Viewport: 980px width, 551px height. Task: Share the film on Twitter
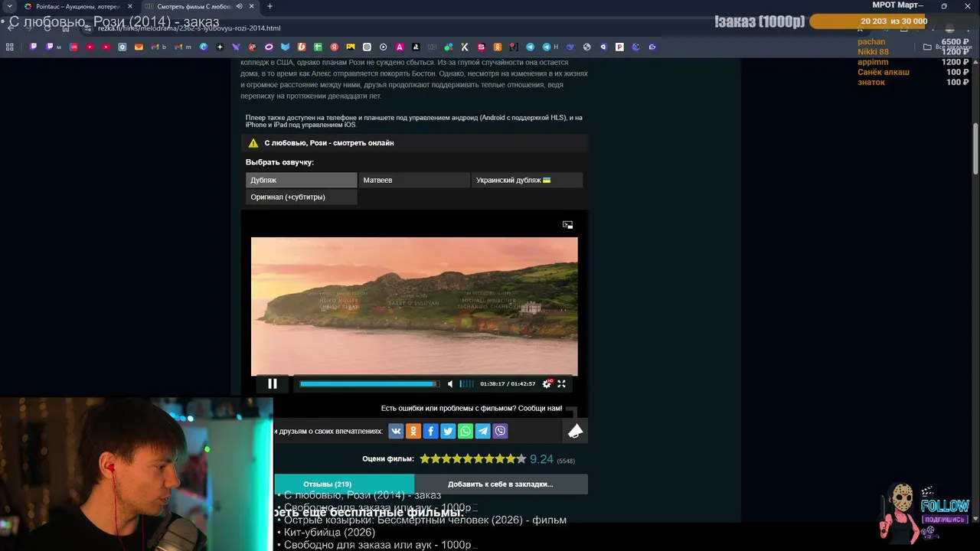(448, 431)
